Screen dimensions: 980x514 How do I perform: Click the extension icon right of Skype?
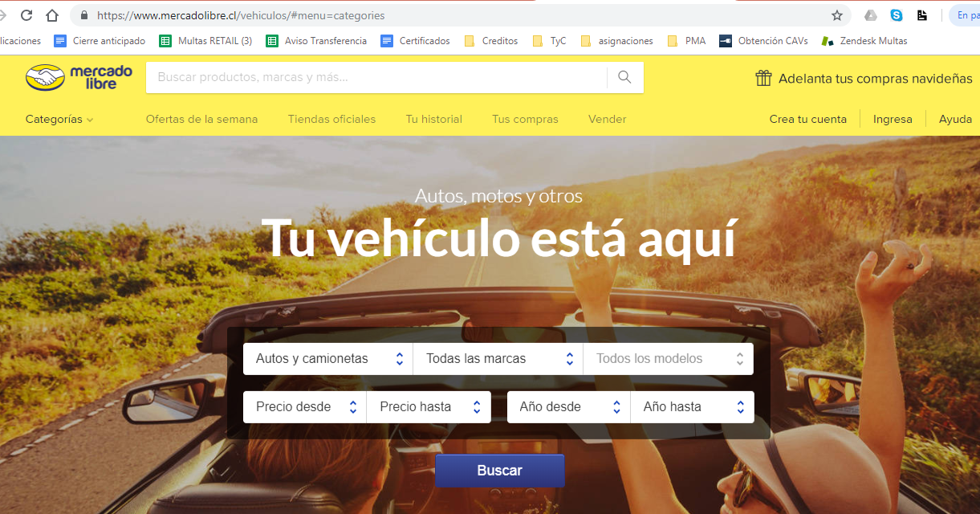(921, 14)
